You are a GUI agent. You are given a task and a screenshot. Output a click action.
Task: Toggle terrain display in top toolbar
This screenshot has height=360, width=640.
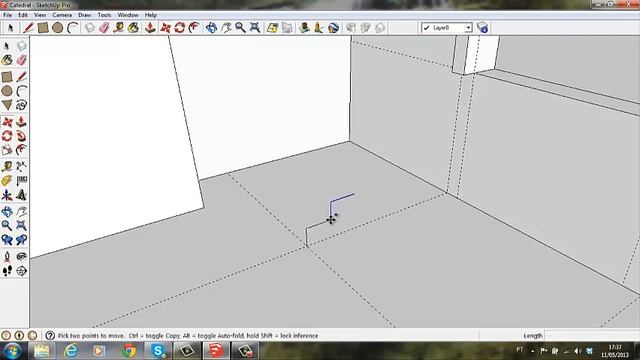point(287,28)
